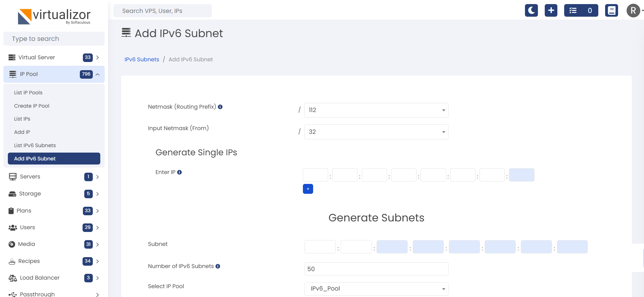Focus second Subnet segment field

pyautogui.click(x=356, y=247)
